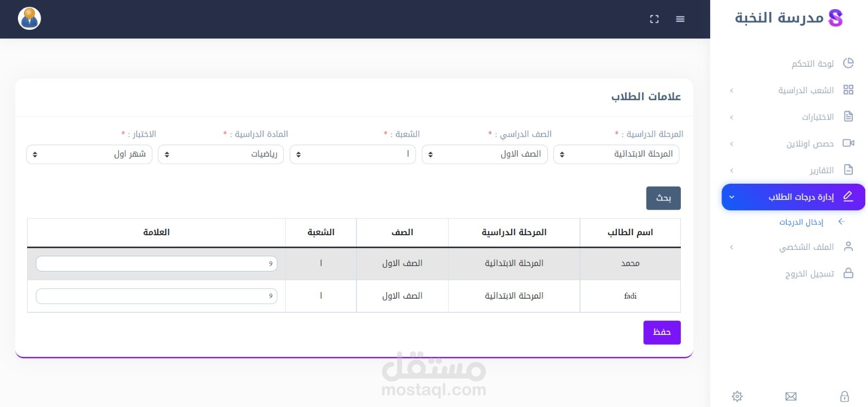The image size is (868, 407).
Task: Click the grade input for محمد
Action: 156,263
